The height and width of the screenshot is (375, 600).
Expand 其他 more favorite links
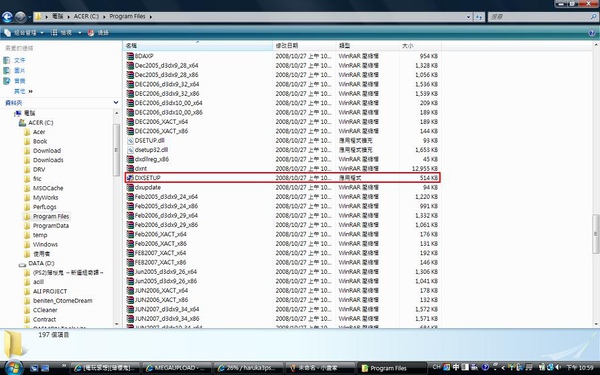23,91
